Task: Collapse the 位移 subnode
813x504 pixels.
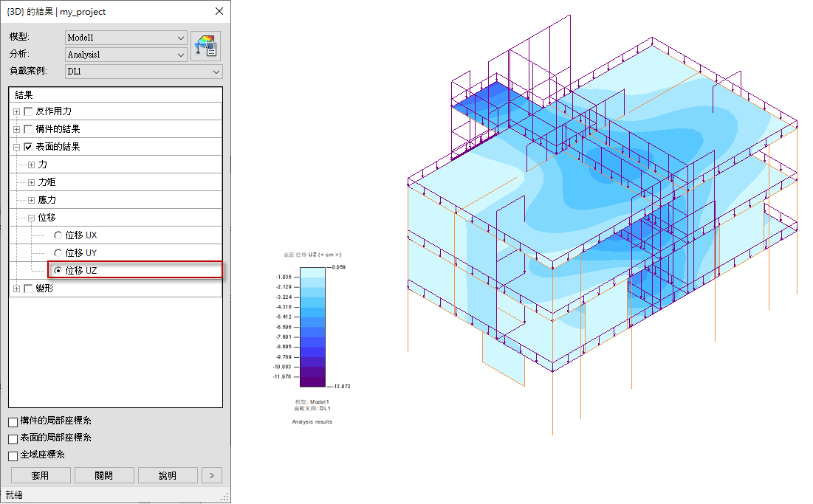Action: pos(31,218)
